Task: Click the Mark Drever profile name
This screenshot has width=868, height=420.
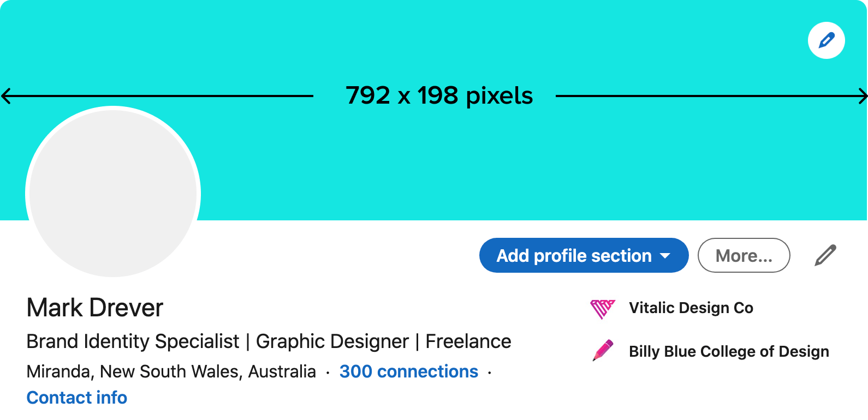Action: pos(95,308)
